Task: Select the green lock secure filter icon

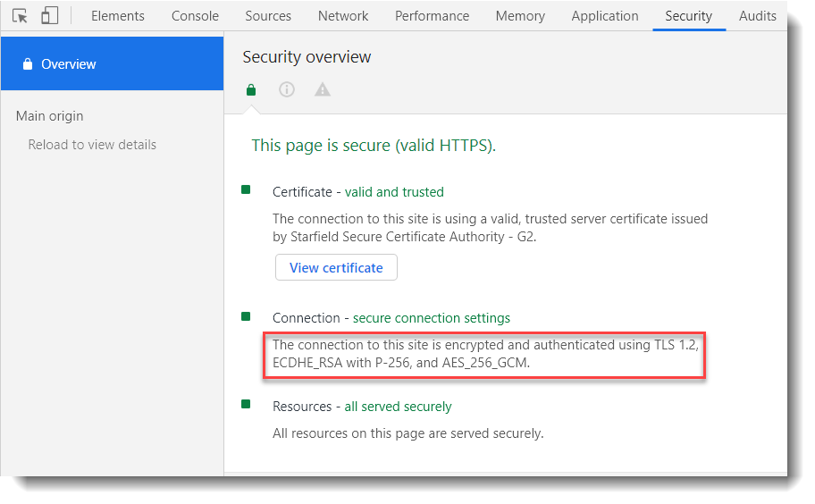Action: point(251,89)
